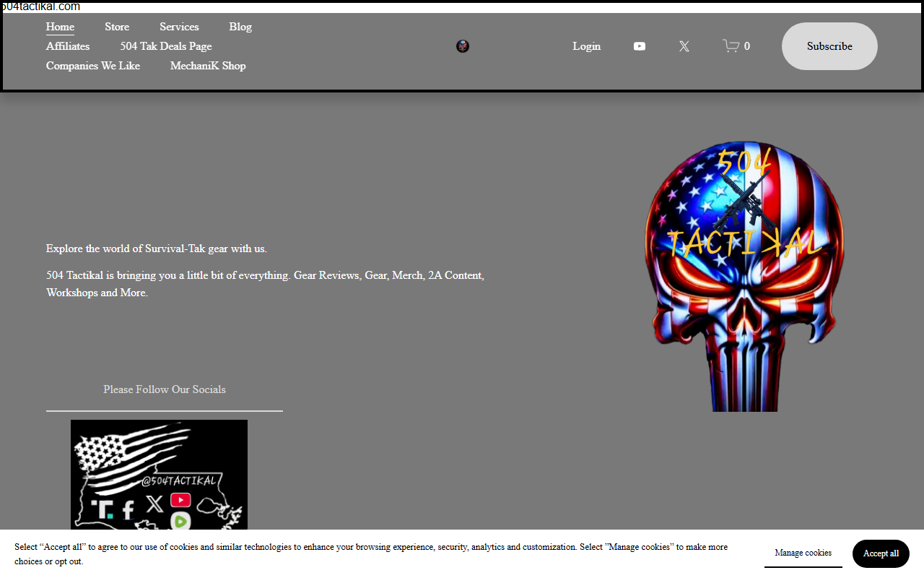Open Companies We Like page
The height and width of the screenshot is (578, 924).
(93, 66)
